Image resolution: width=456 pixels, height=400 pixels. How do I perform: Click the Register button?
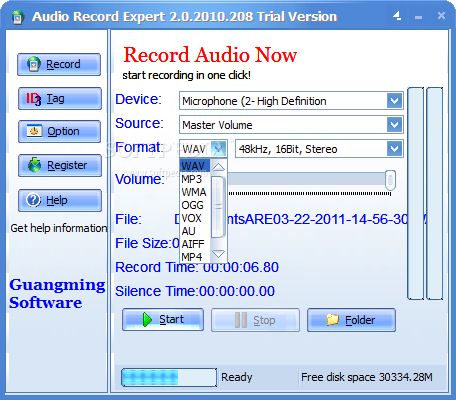[x=60, y=165]
